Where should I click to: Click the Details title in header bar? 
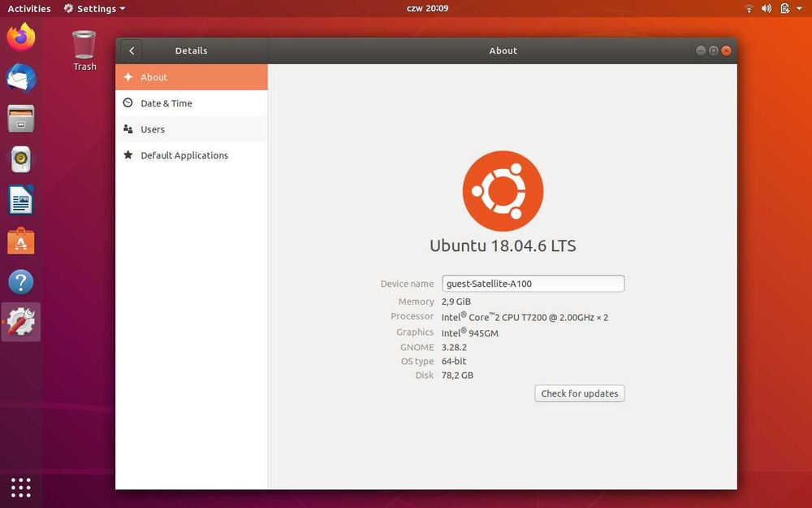191,50
